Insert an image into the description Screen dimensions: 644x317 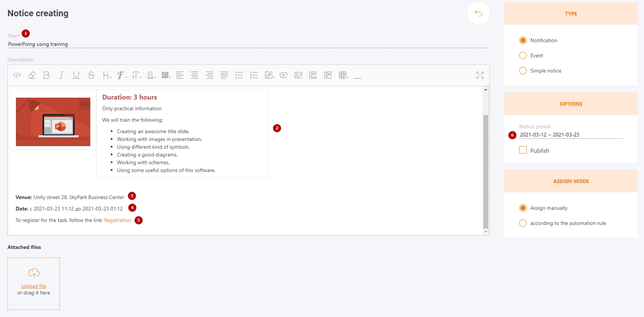pyautogui.click(x=298, y=75)
